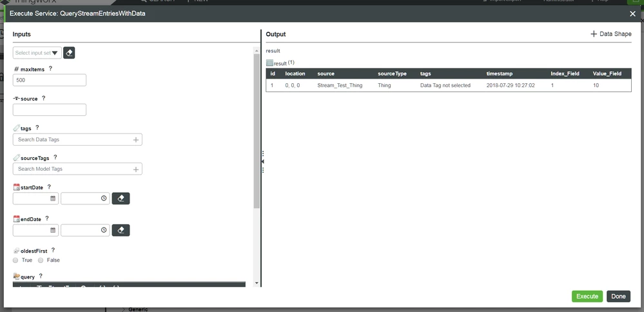Show help for maxItems parameter
Screen dimensions: 644x312
(50, 68)
